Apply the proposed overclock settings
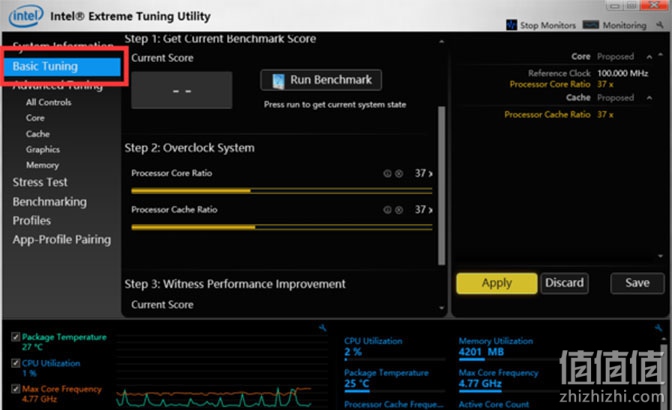The image size is (672, 410). pos(497,283)
